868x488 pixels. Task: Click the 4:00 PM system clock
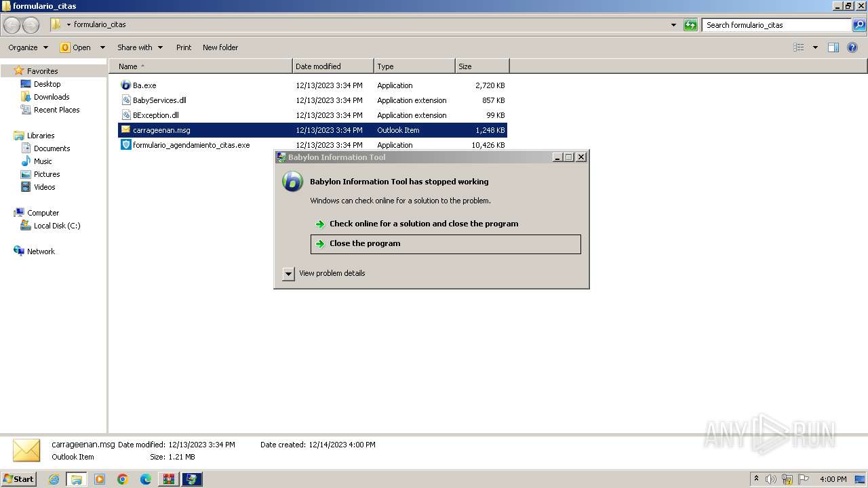[x=833, y=479]
